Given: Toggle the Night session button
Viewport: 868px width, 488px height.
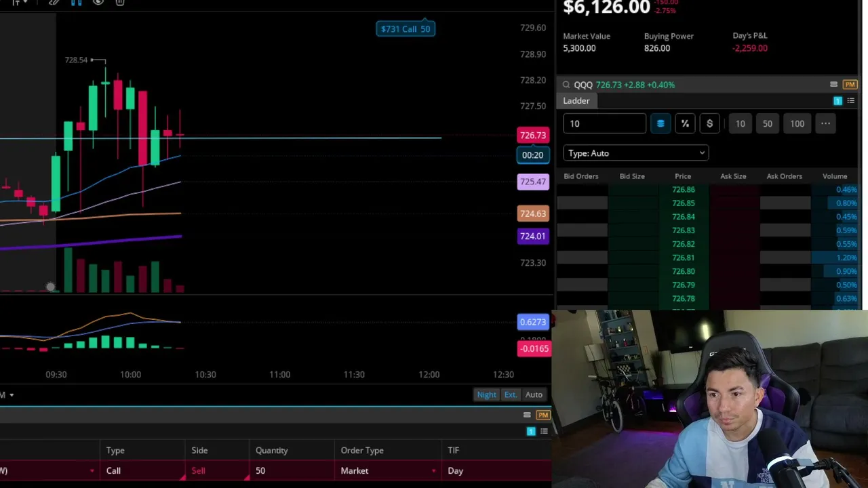Looking at the screenshot, I should (x=486, y=394).
